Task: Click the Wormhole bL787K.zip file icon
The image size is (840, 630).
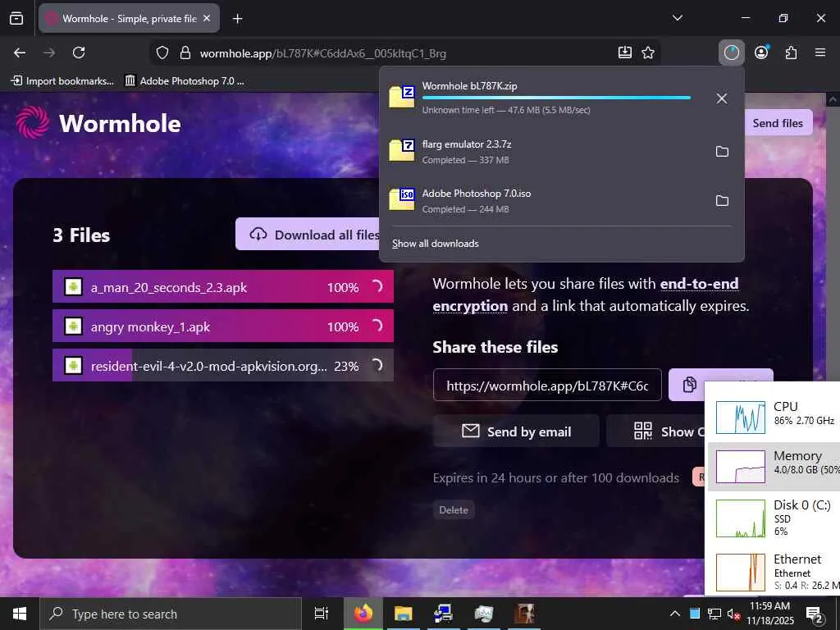Action: coord(402,97)
